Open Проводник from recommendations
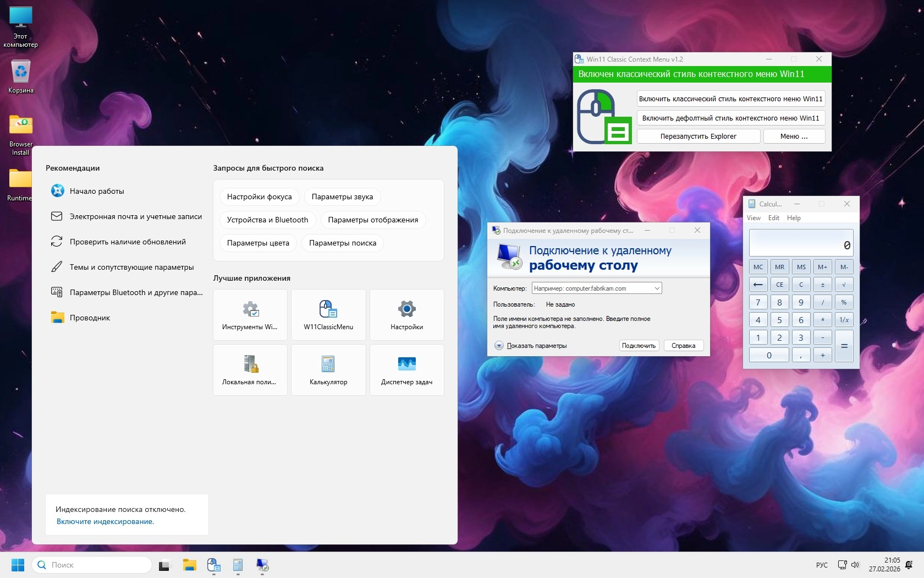The width and height of the screenshot is (924, 578). coord(90,318)
